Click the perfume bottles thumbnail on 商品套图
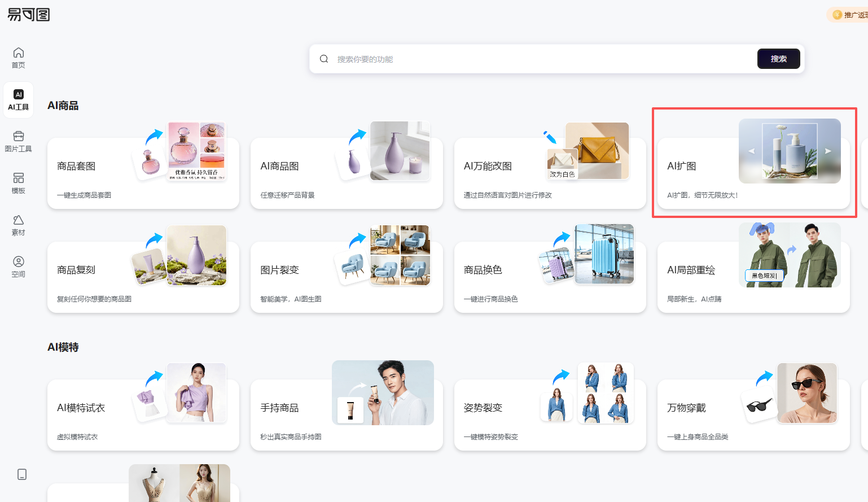The height and width of the screenshot is (502, 868). coord(197,151)
